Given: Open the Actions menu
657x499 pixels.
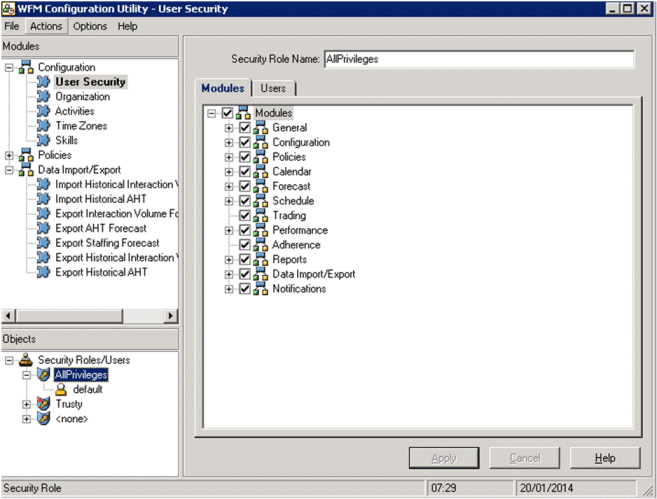Looking at the screenshot, I should (x=45, y=26).
